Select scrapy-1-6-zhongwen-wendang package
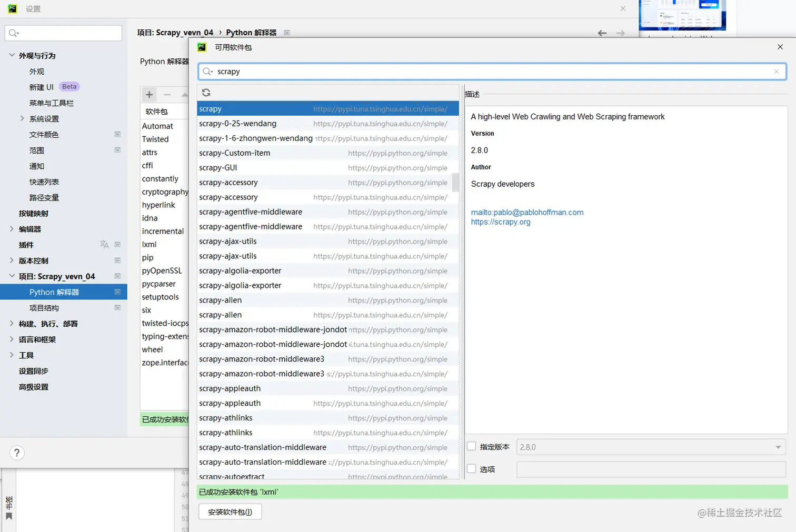 [x=324, y=138]
